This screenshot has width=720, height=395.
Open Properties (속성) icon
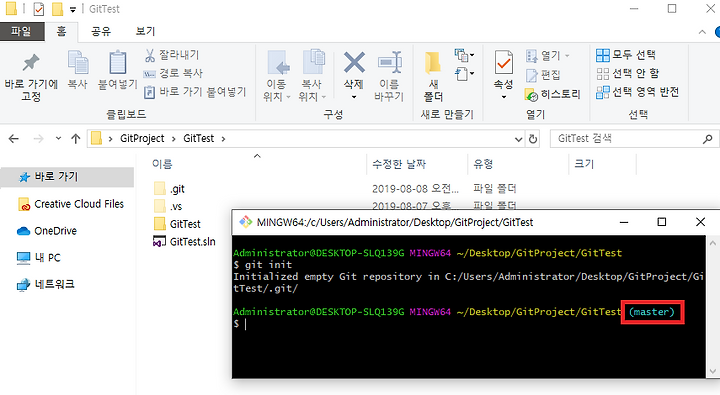tap(504, 63)
